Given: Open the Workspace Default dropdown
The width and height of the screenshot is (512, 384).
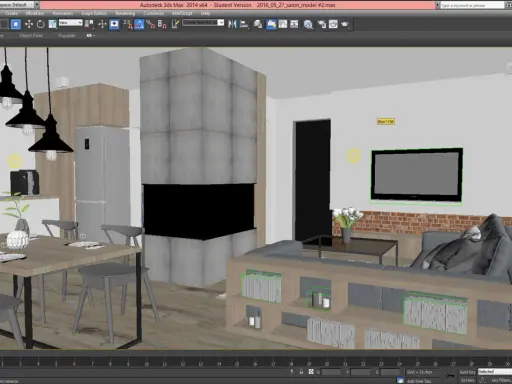Looking at the screenshot, I should [x=16, y=5].
